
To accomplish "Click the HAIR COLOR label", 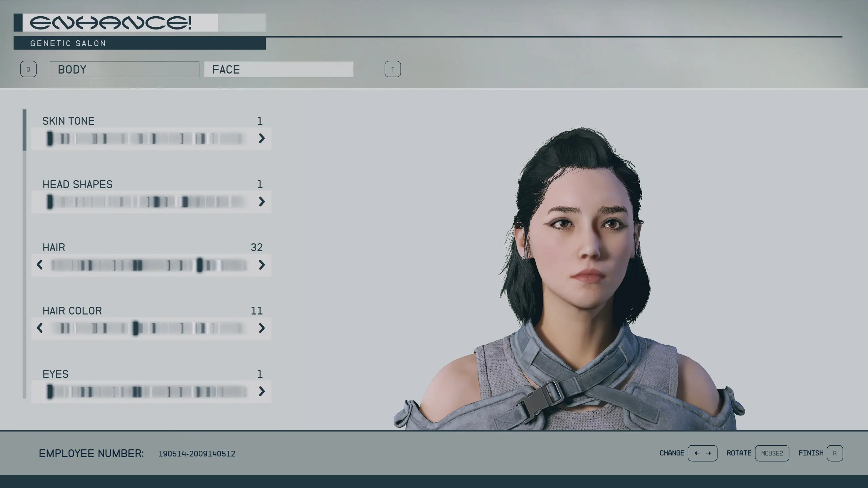I will [x=72, y=311].
